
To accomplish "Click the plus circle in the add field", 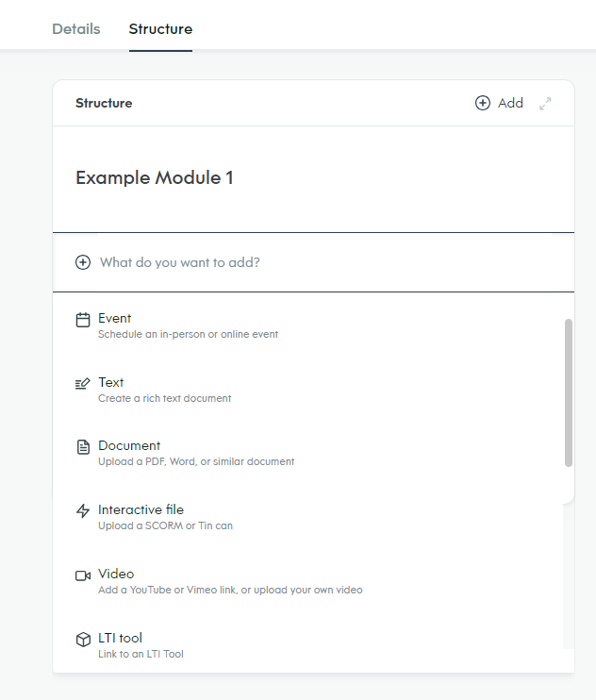I will pos(83,262).
